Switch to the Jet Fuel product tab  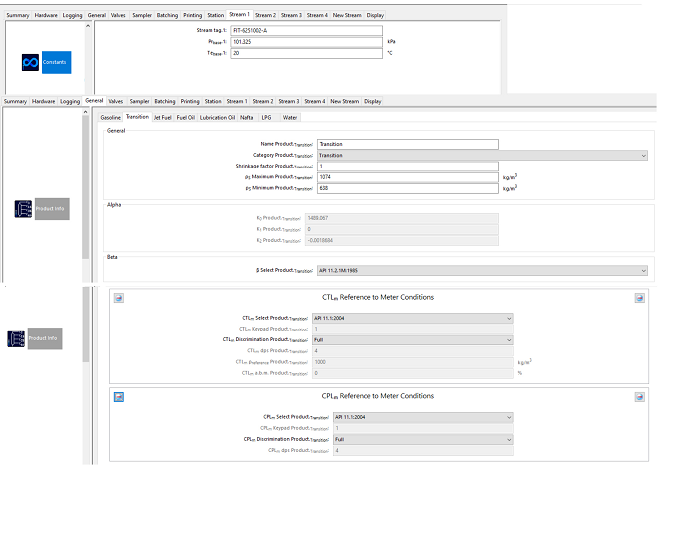[x=163, y=118]
